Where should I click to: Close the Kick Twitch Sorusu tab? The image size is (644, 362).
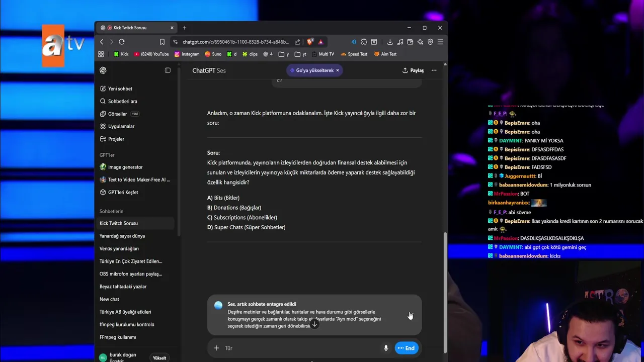pos(172,28)
